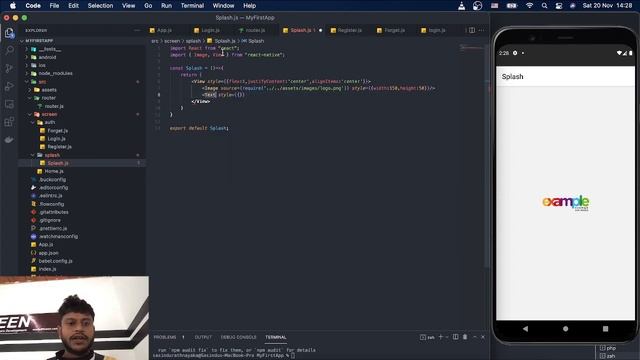Open the Extensions view
640x360 pixels.
pos(9,122)
